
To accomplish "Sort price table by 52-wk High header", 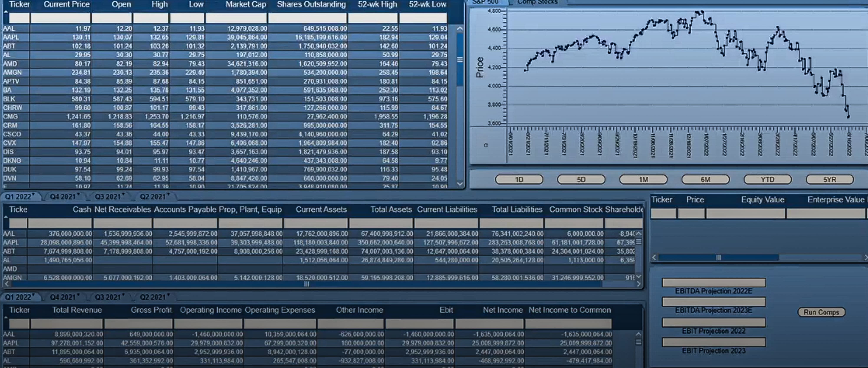I will (x=377, y=4).
